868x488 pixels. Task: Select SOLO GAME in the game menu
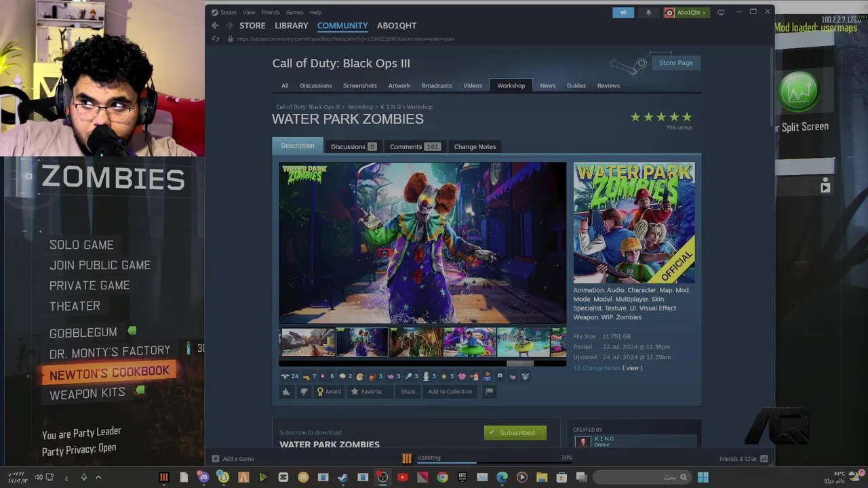[81, 245]
